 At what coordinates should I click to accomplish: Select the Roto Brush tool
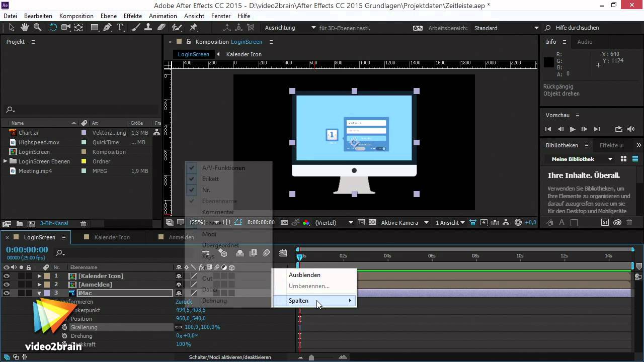point(177,28)
